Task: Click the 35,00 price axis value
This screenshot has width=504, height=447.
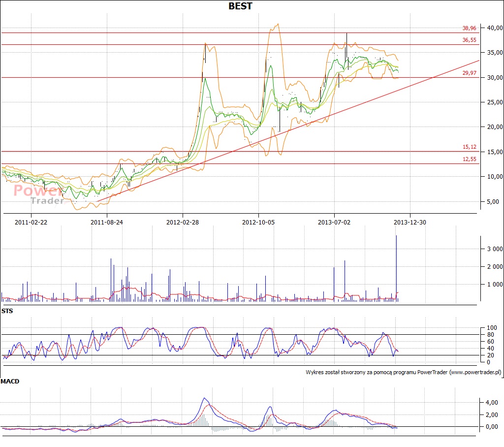Action: (x=495, y=52)
